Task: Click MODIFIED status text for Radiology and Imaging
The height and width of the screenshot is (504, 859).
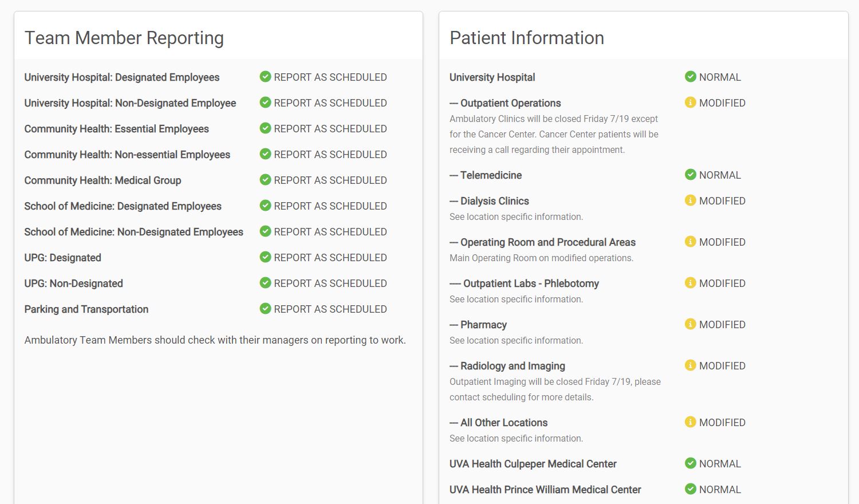Action: click(722, 366)
